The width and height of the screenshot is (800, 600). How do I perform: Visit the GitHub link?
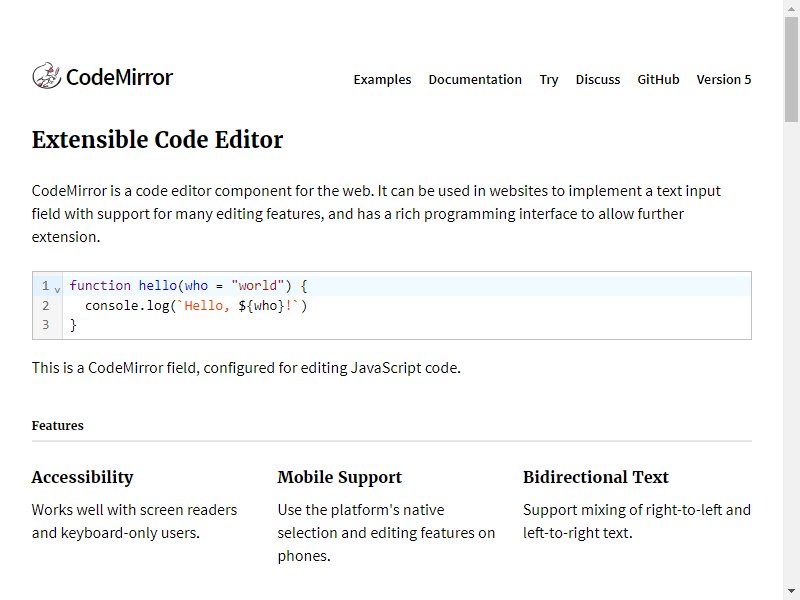[658, 80]
